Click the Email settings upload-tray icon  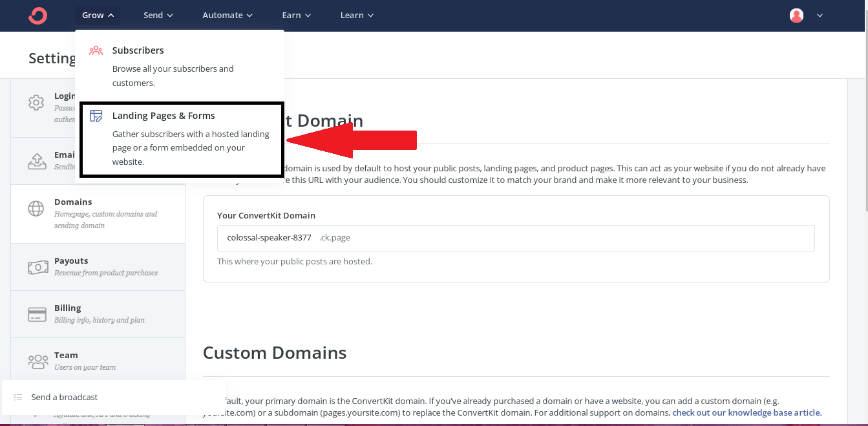pyautogui.click(x=37, y=161)
